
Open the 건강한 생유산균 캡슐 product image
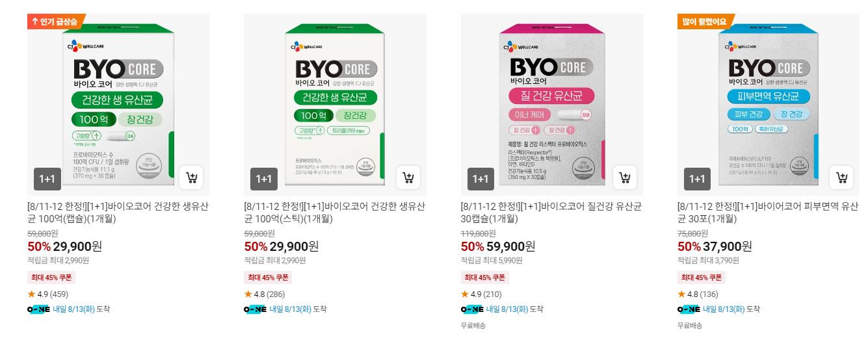tap(118, 105)
